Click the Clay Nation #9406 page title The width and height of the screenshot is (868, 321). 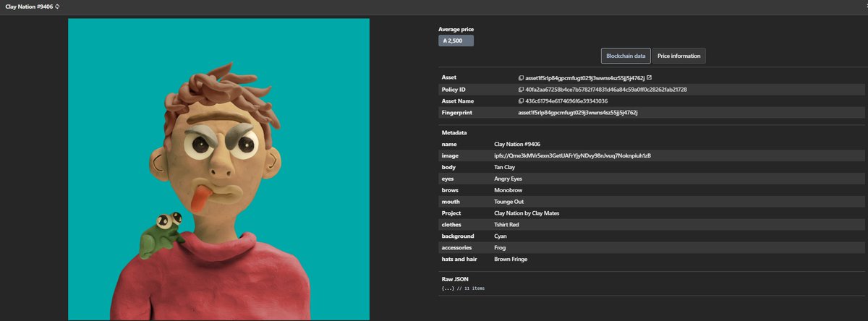click(29, 7)
